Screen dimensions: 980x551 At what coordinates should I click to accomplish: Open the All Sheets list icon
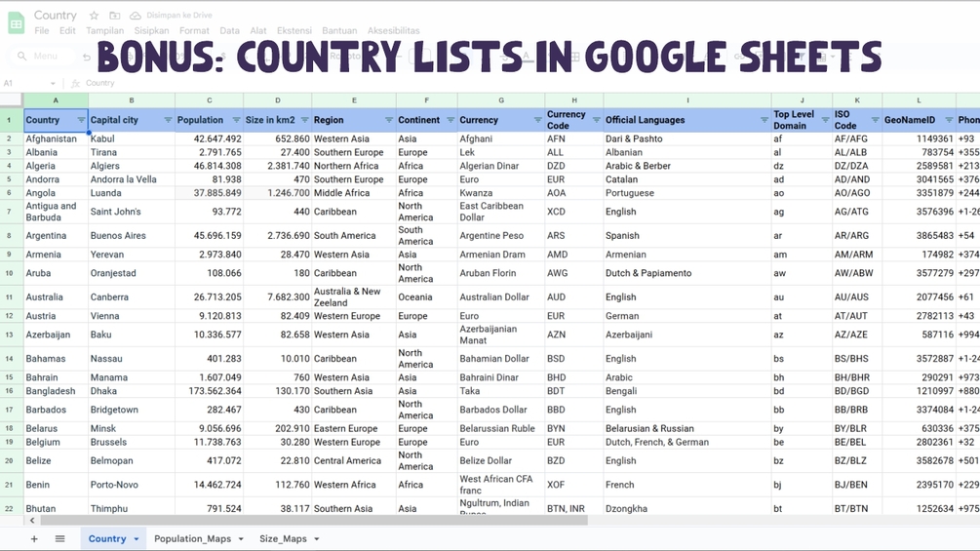[x=60, y=538]
